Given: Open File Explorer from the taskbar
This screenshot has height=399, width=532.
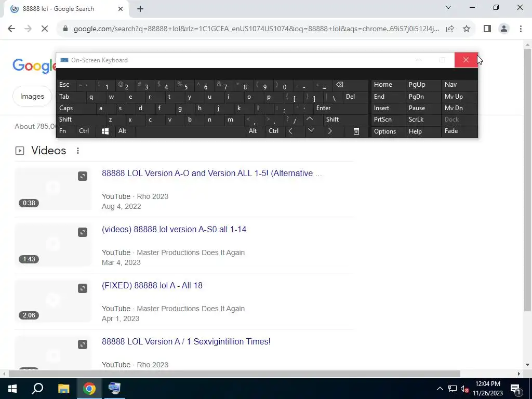Looking at the screenshot, I should [63, 389].
